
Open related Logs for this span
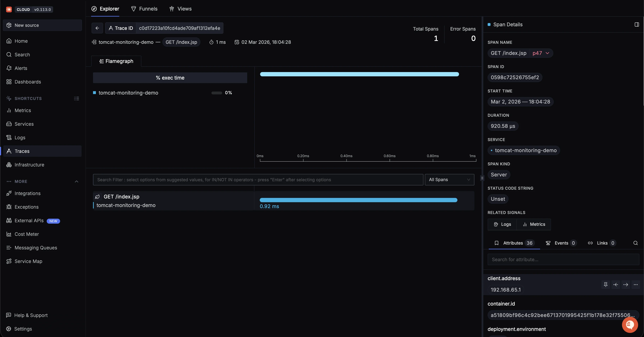[502, 224]
